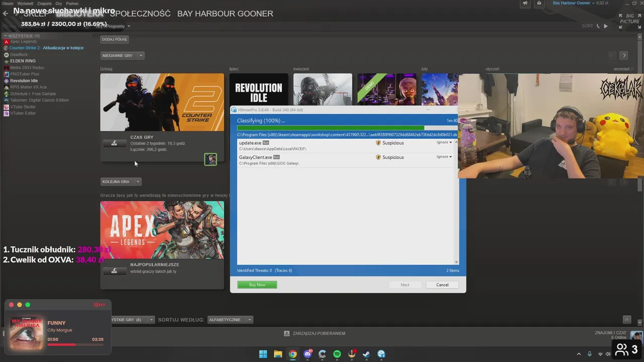Open the Apex Legends cover thumbnail
The width and height of the screenshot is (644, 362).
pyautogui.click(x=162, y=230)
